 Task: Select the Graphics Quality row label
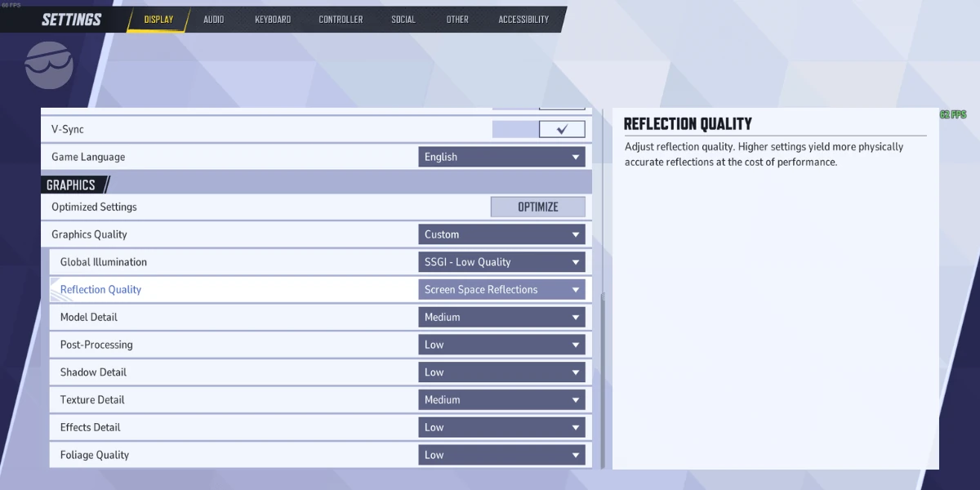click(89, 234)
